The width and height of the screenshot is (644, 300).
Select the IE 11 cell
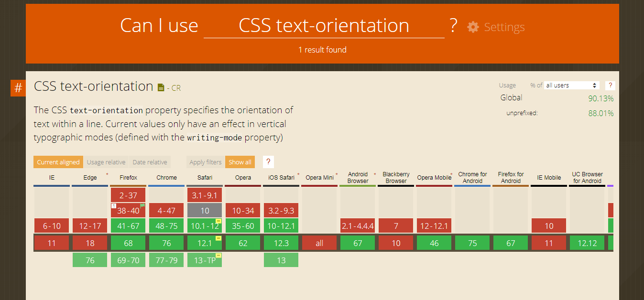(x=52, y=243)
